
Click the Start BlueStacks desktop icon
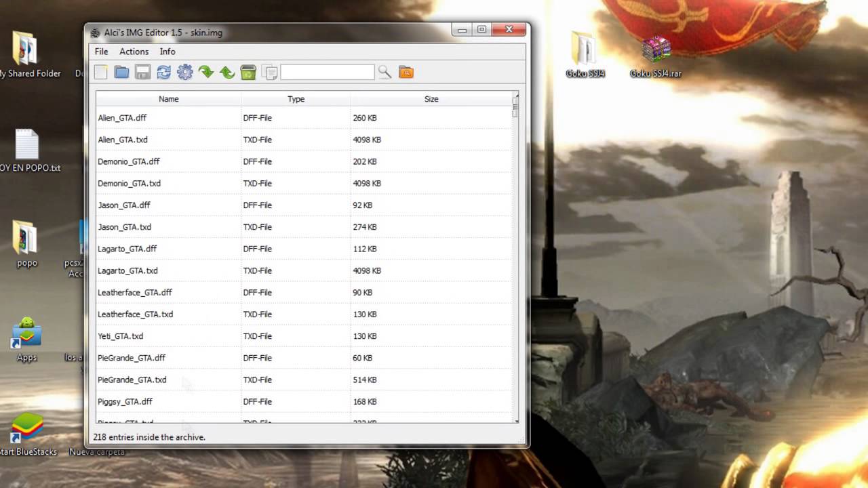tap(27, 434)
